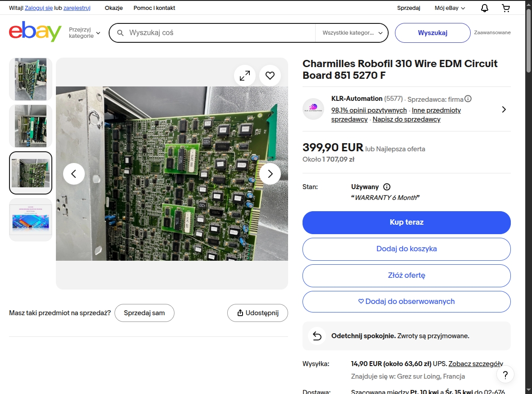Open Okazje menu item

click(114, 8)
